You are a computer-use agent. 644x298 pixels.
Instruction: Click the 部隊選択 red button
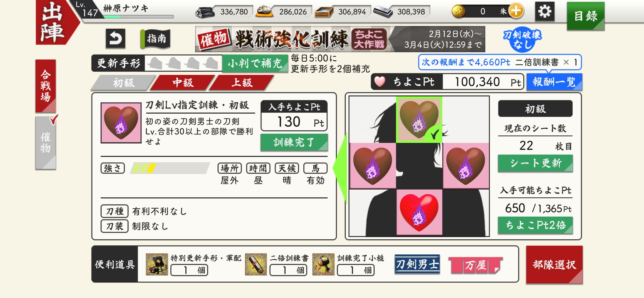[554, 265]
